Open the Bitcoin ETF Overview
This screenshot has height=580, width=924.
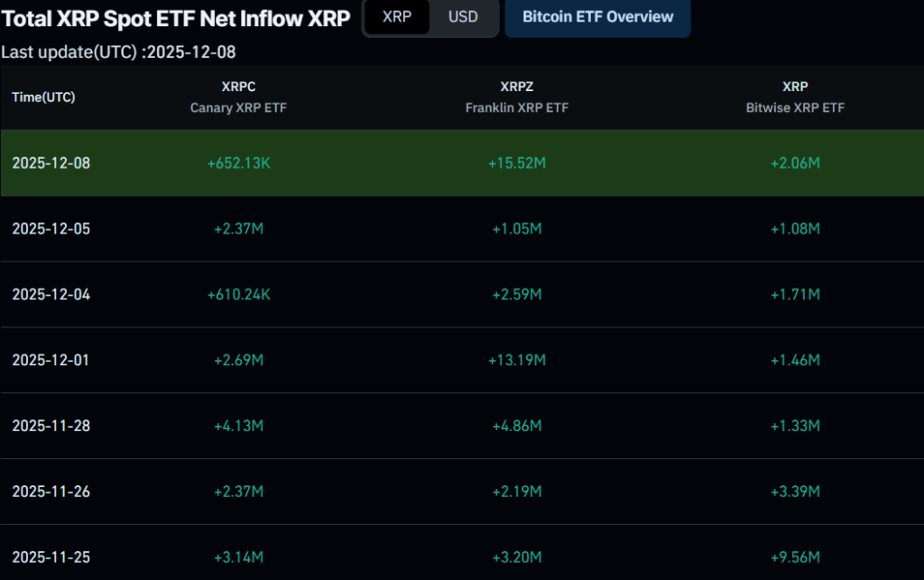(x=597, y=17)
